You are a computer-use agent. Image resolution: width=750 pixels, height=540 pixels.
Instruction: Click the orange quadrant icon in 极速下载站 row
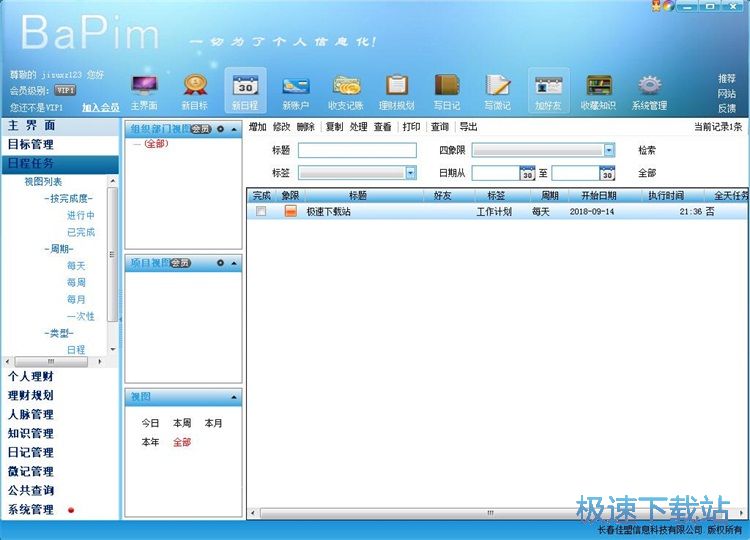coord(290,211)
